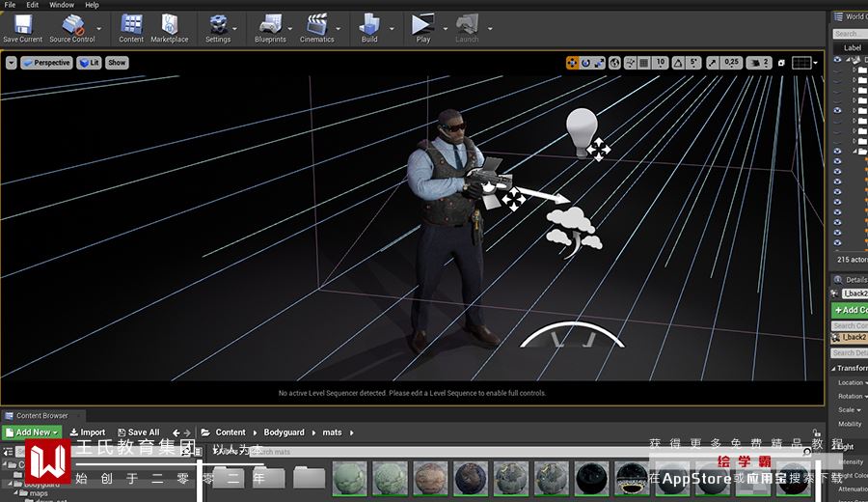868x502 pixels.
Task: Toggle visibility eye of outliner root row
Action: click(x=837, y=60)
